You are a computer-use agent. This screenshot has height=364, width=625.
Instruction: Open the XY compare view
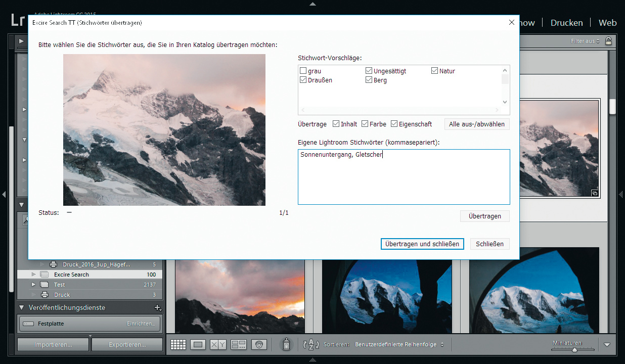point(218,345)
